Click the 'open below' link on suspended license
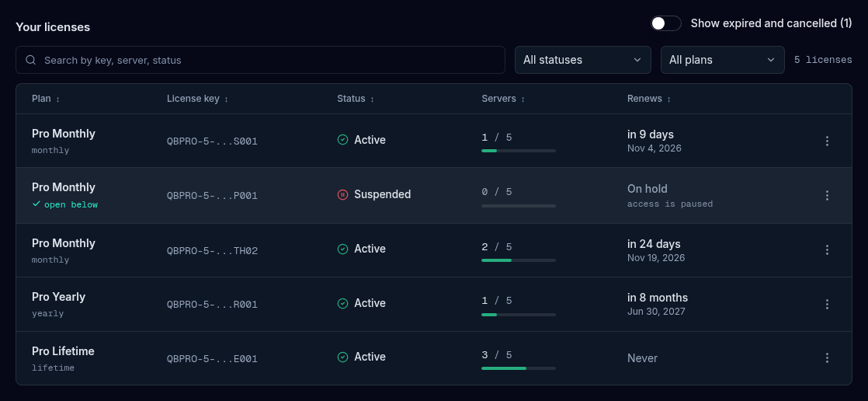Viewport: 868px width, 401px height. click(x=71, y=204)
